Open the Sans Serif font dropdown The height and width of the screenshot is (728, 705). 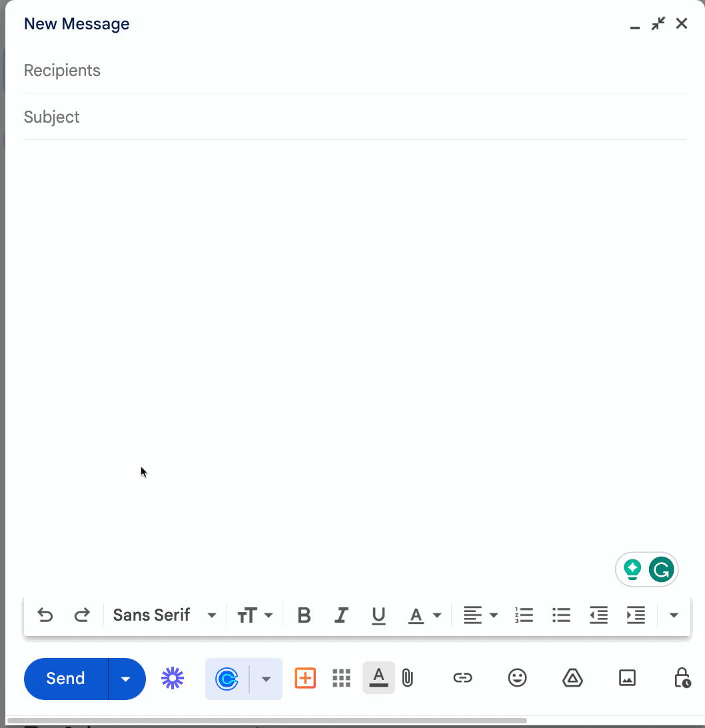click(x=165, y=615)
